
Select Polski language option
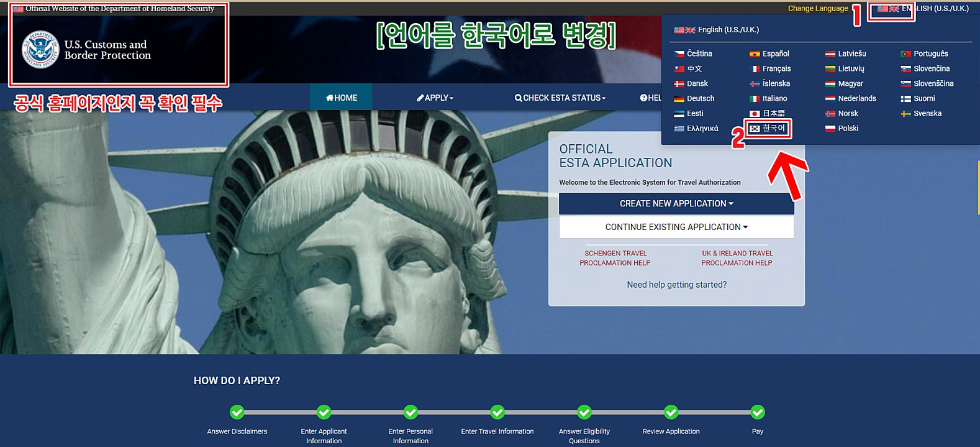point(842,128)
